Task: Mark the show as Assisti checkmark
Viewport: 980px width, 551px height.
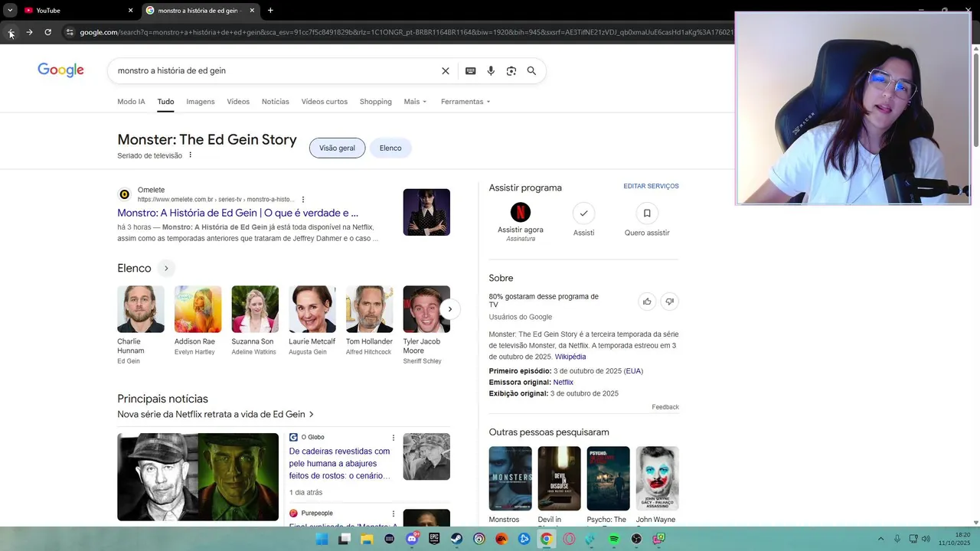Action: [x=583, y=213]
